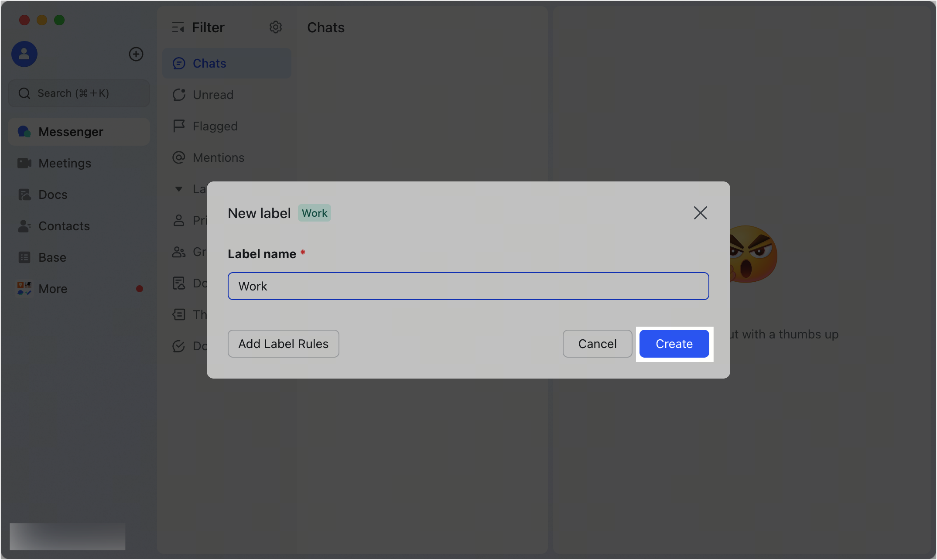The height and width of the screenshot is (560, 937).
Task: Open Meetings in the sidebar
Action: click(x=65, y=163)
